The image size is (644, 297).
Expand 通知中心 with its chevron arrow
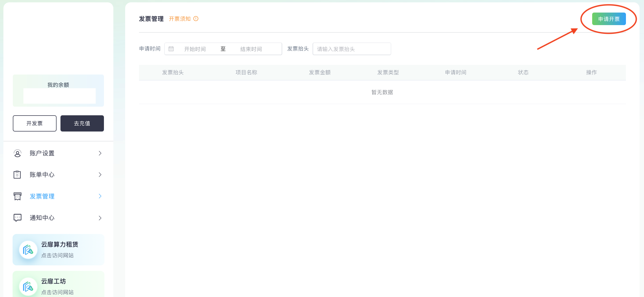coord(100,218)
